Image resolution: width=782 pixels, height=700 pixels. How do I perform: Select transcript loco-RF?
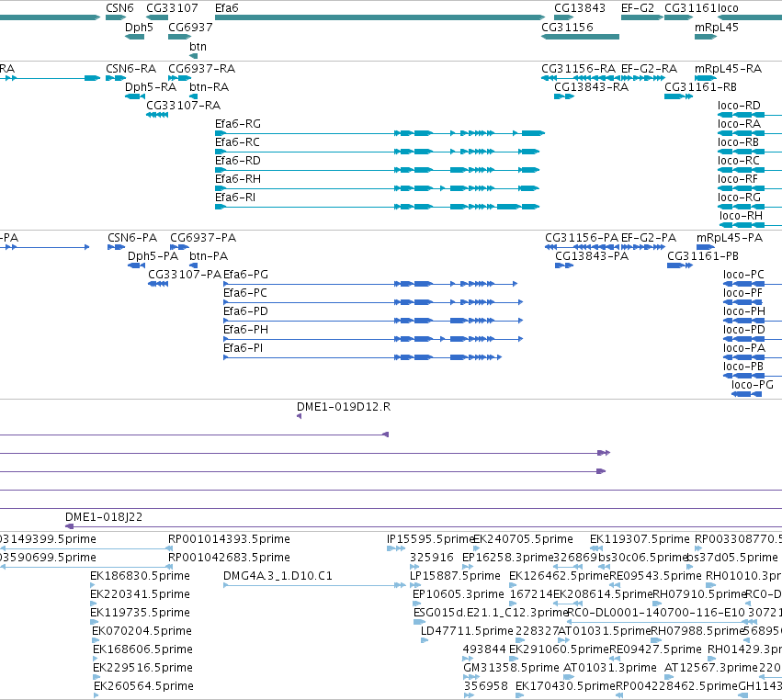(750, 188)
